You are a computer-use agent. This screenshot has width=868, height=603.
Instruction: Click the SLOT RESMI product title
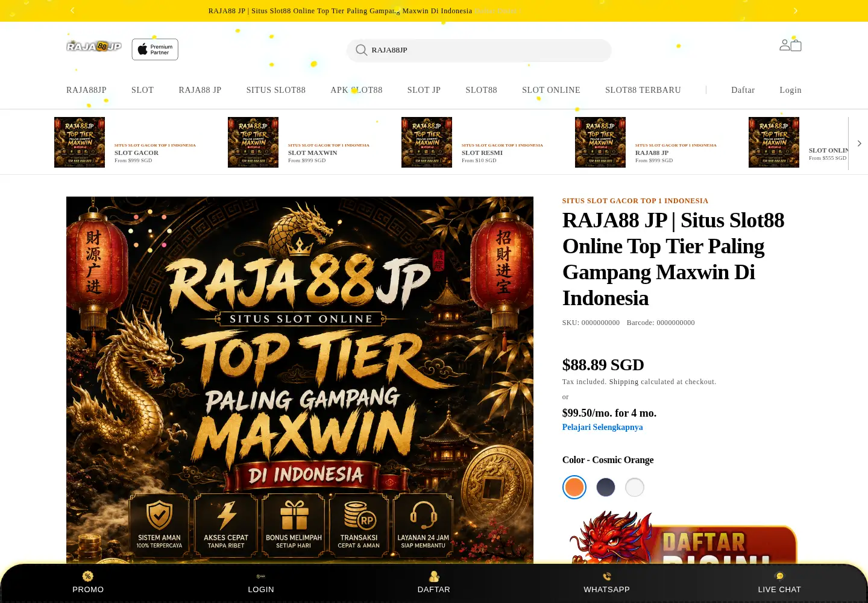[x=482, y=153]
